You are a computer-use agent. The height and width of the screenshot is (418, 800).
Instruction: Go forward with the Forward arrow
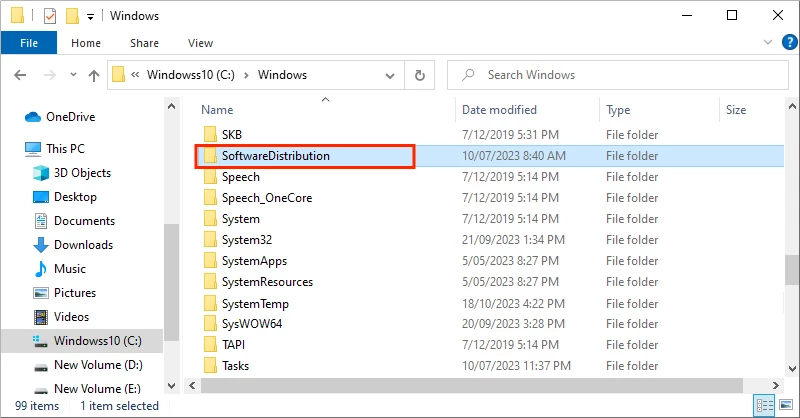click(49, 76)
